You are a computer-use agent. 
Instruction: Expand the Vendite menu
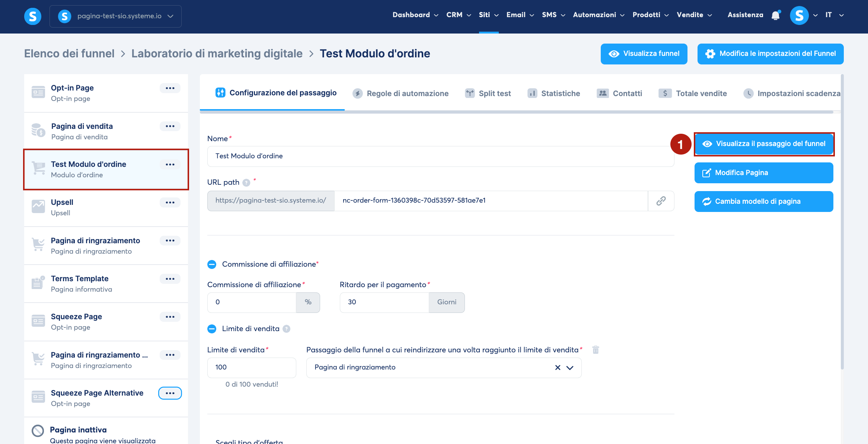[x=694, y=15]
